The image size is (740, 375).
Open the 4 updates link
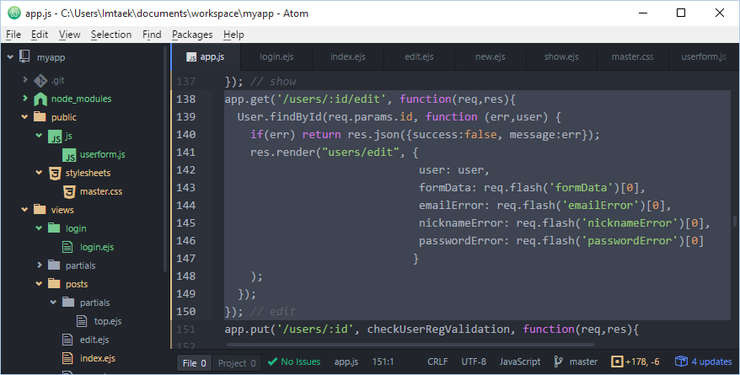(711, 362)
